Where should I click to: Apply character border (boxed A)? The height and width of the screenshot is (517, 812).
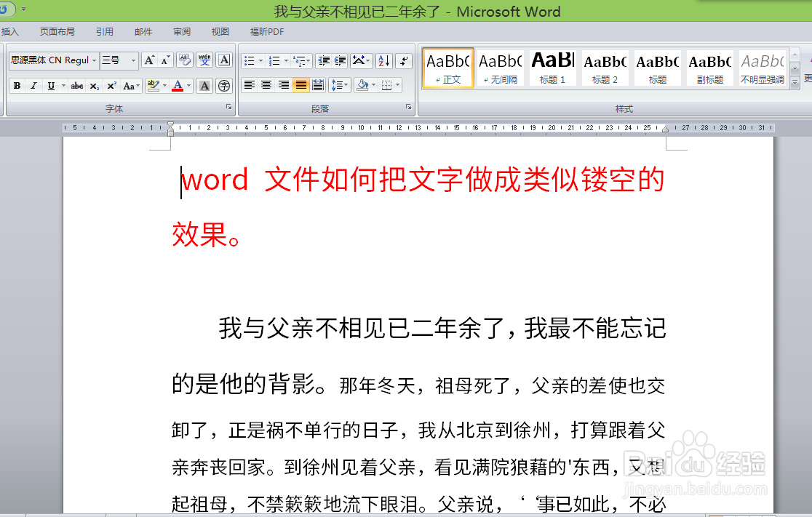click(x=224, y=60)
